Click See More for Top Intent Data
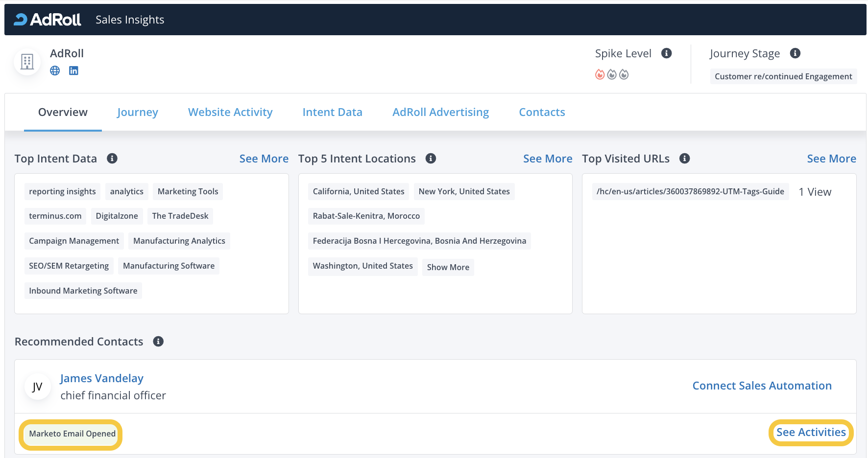The image size is (868, 458). coord(264,159)
